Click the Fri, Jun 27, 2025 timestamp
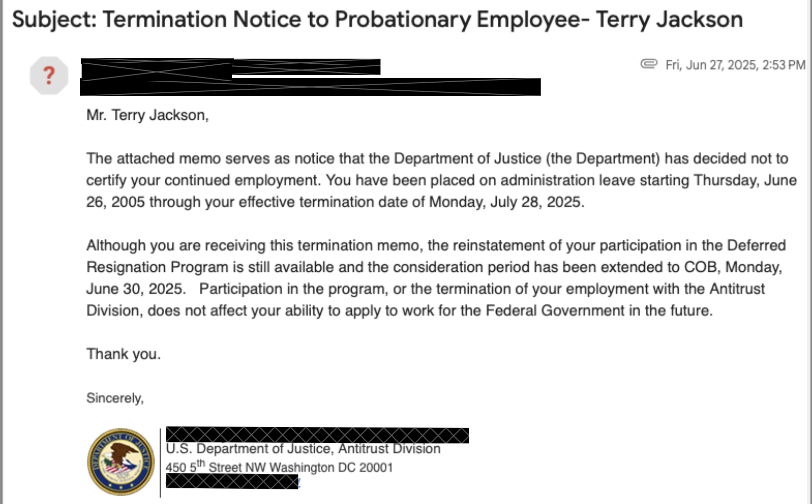812x504 pixels. pos(735,65)
